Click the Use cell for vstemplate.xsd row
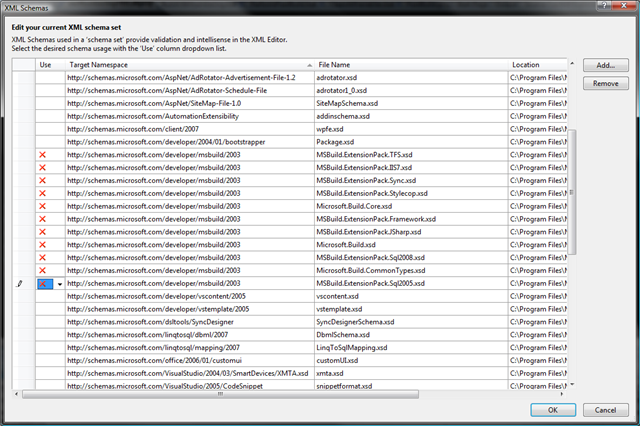Image resolution: width=640 pixels, height=426 pixels. [x=50, y=309]
